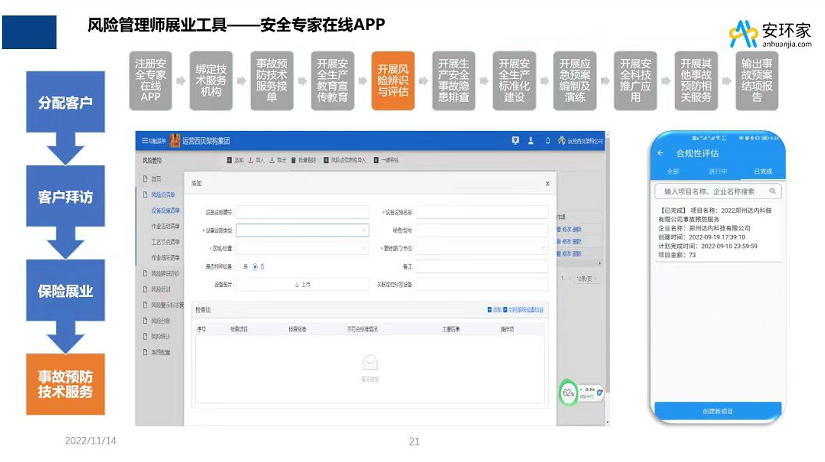Click the user profile icon in the web header
This screenshot has width=825, height=462.
[x=531, y=141]
